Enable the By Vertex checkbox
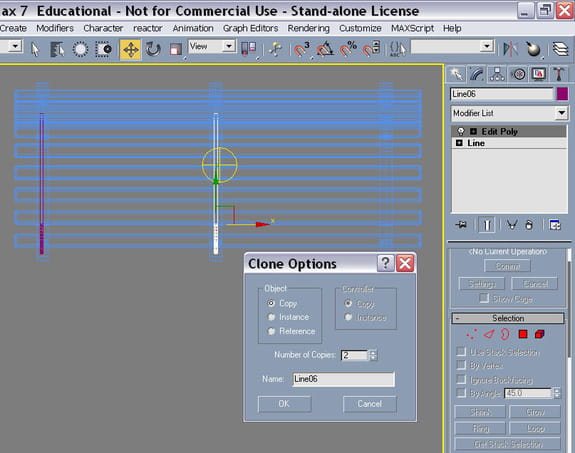This screenshot has height=453, width=575. coord(461,365)
